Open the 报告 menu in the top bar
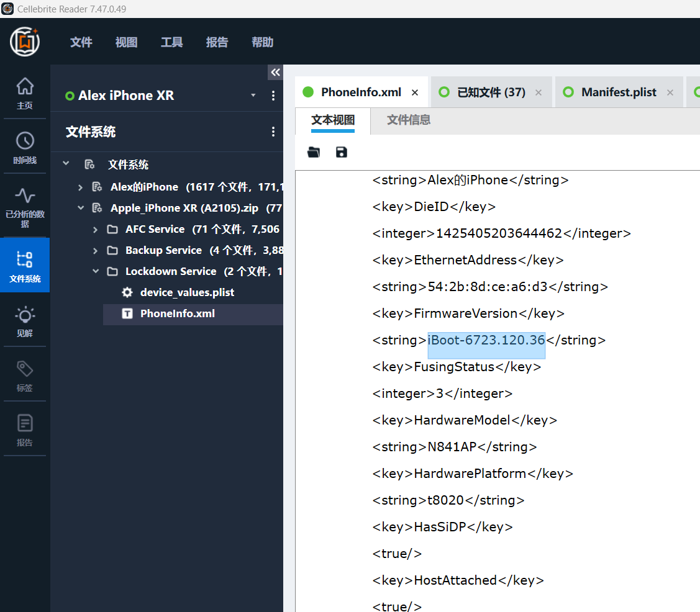This screenshot has width=700, height=612. pos(217,42)
